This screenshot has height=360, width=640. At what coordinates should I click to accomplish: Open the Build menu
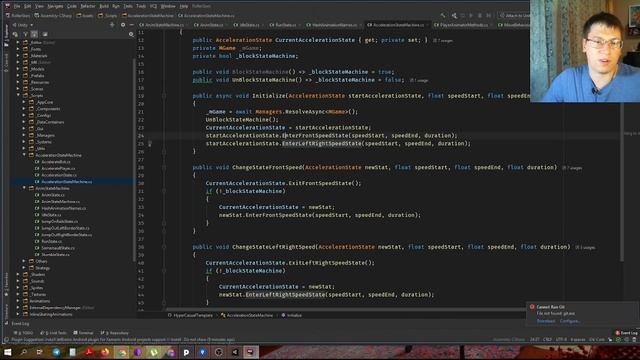click(104, 6)
